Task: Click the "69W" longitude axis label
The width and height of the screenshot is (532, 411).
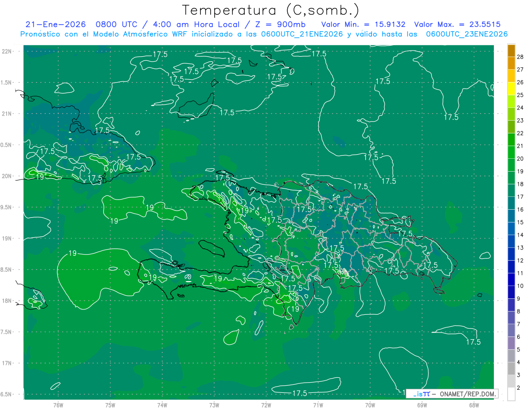Action: pos(422,405)
